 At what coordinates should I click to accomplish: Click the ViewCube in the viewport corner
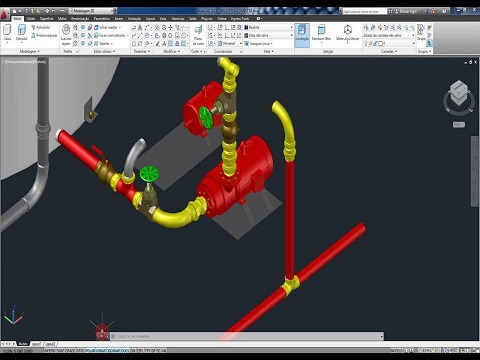click(x=459, y=97)
